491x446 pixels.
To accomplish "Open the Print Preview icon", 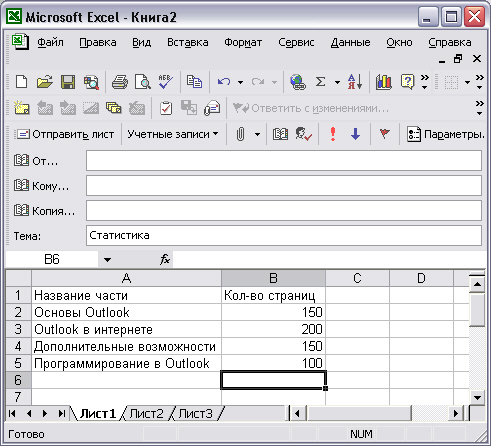I will coord(143,82).
